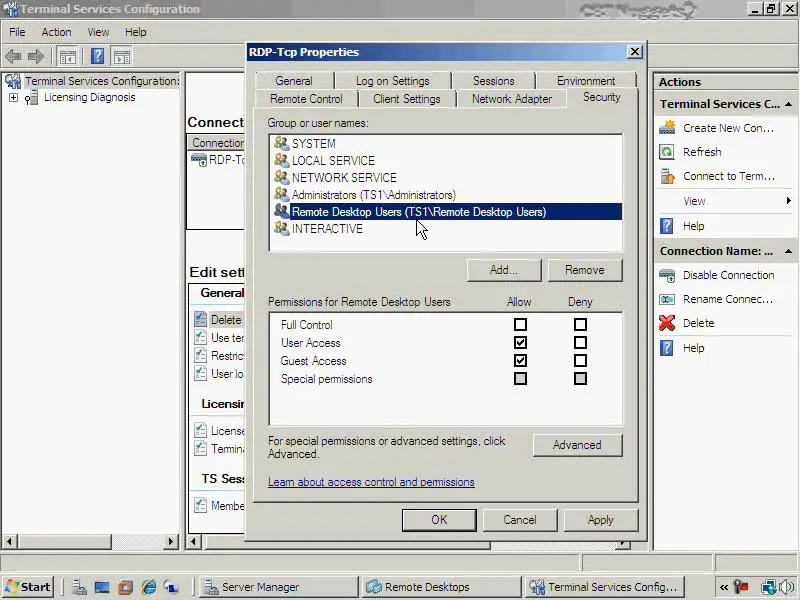Check Deny for User Access
This screenshot has height=600, width=800.
pos(580,342)
